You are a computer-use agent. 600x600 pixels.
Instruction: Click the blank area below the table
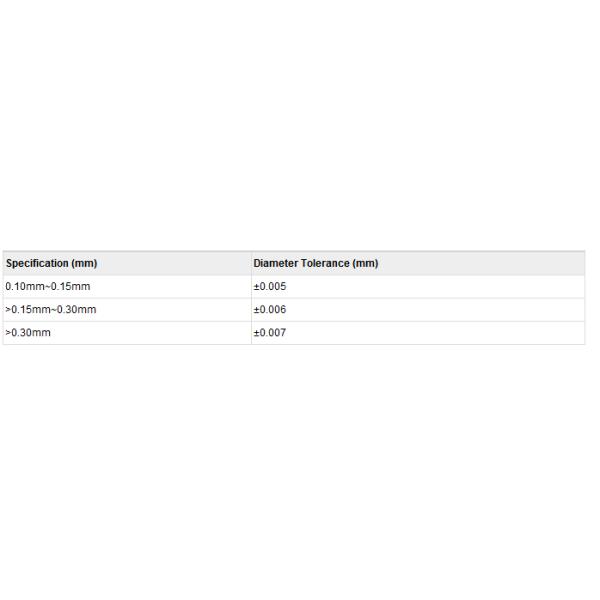click(300, 470)
